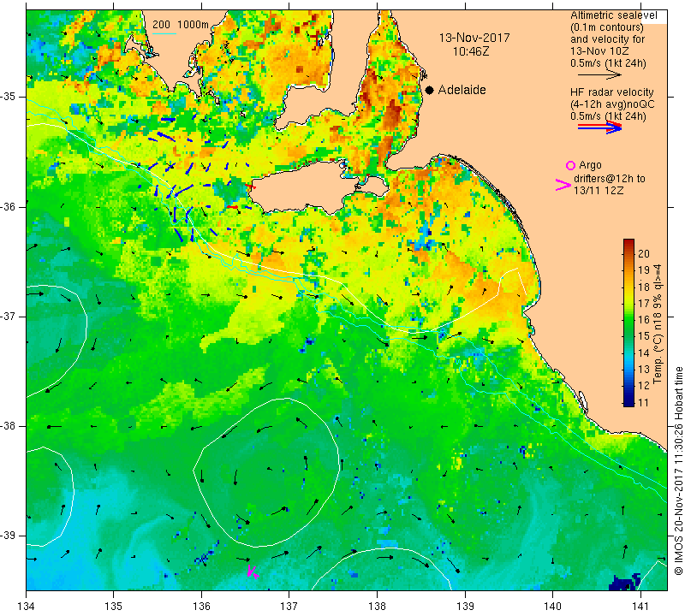Click the red-blue HF radar velocity arrow

(x=599, y=127)
